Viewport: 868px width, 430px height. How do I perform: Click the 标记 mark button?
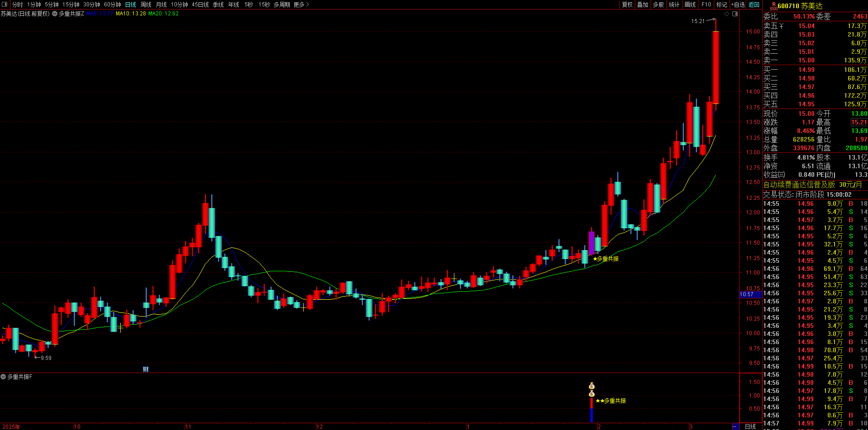(722, 5)
